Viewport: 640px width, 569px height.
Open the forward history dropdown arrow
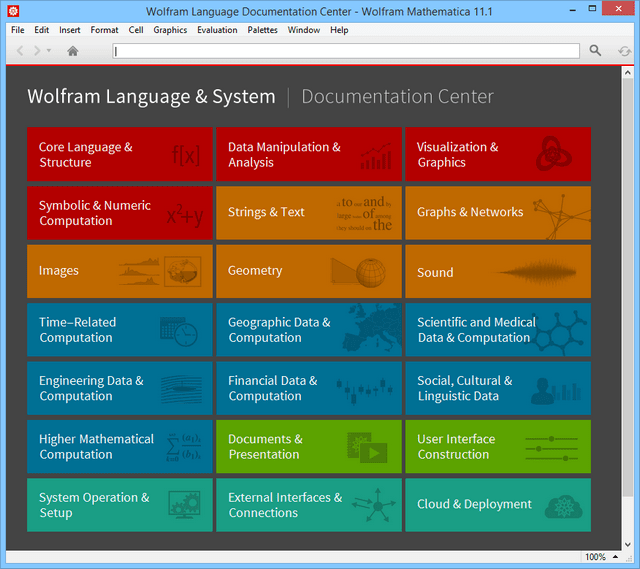(48, 50)
